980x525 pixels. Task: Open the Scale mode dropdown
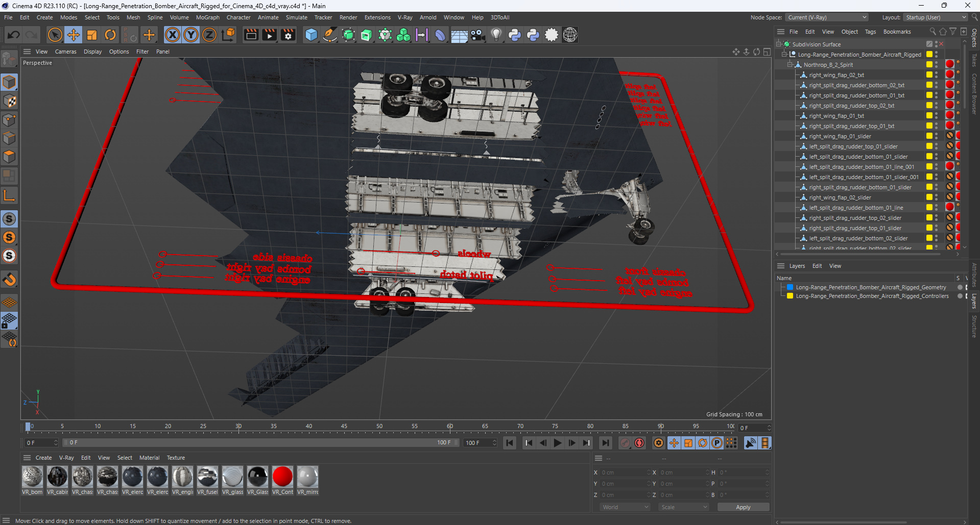tap(684, 507)
